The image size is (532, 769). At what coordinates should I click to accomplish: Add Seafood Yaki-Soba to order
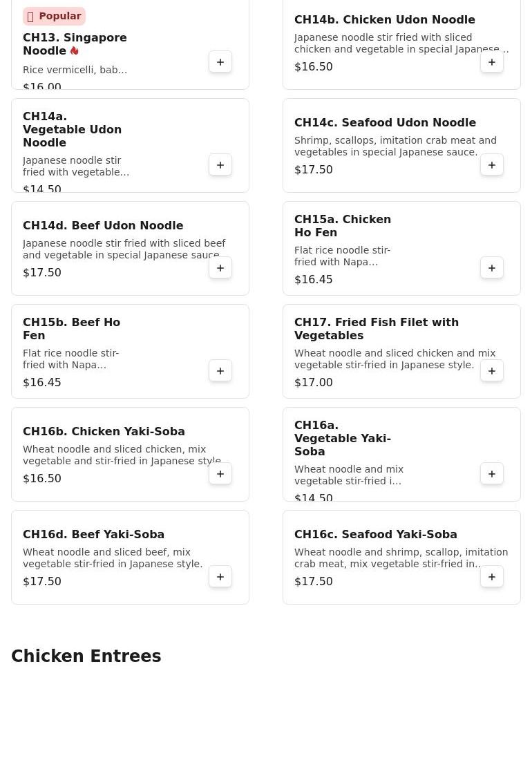[x=492, y=577]
